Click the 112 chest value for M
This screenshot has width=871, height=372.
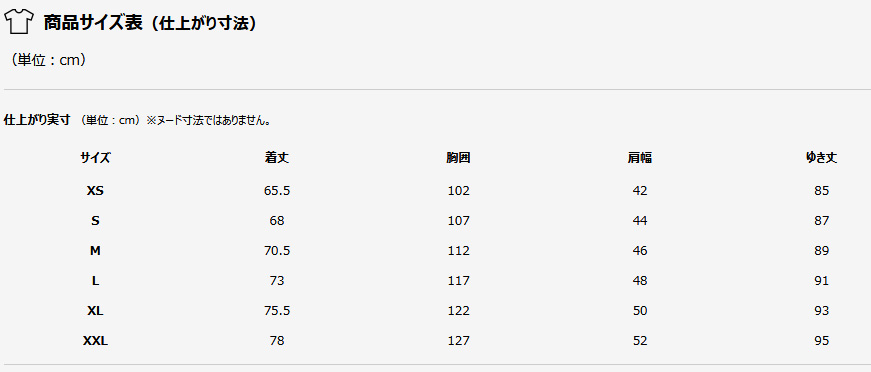coord(458,251)
